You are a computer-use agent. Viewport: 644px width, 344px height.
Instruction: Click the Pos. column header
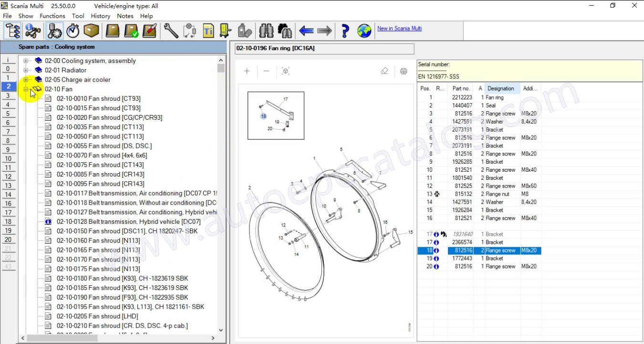[426, 88]
